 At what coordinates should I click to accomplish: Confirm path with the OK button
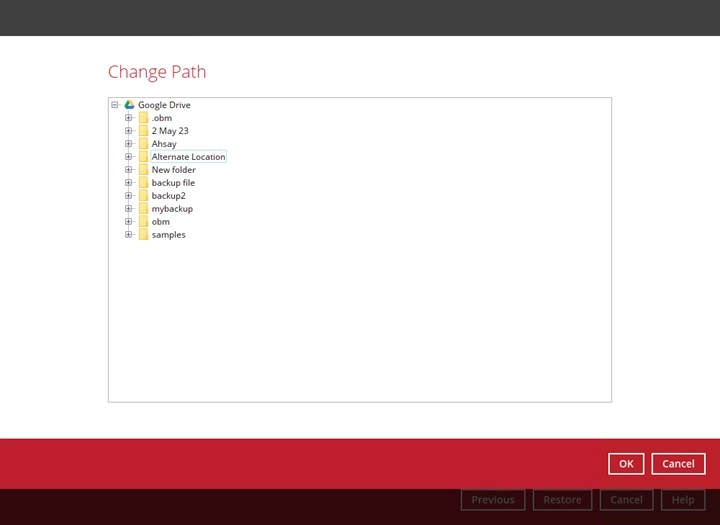click(x=626, y=463)
